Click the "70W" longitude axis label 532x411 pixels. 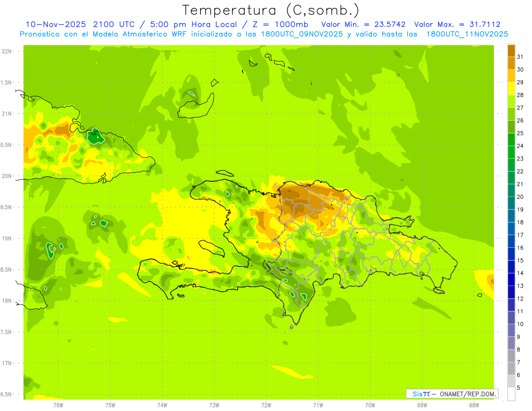tap(370, 405)
